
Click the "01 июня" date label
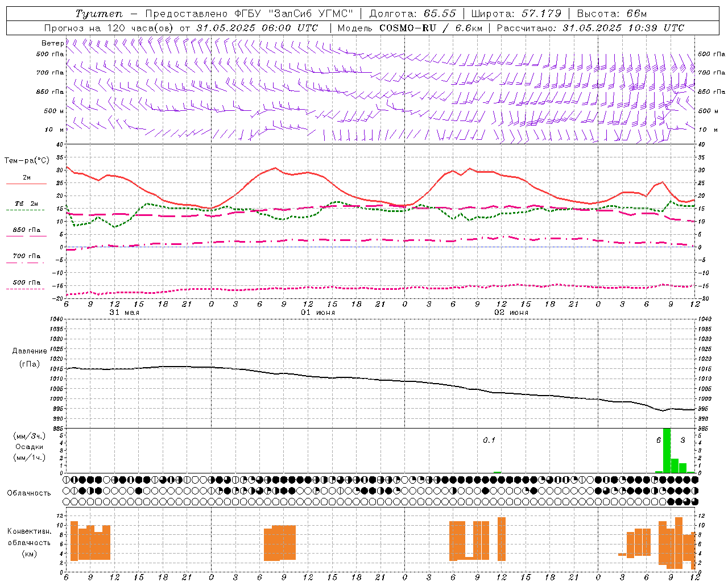click(x=318, y=313)
